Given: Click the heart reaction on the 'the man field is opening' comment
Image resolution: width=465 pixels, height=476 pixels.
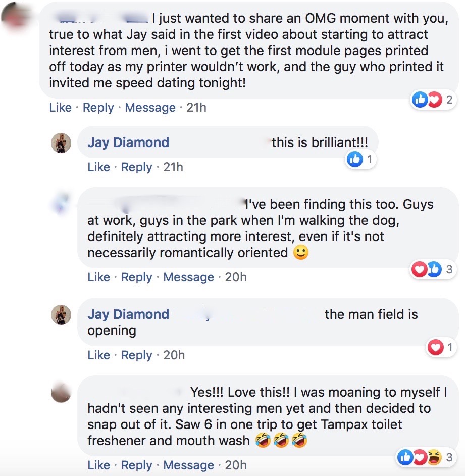Looking at the screenshot, I should 435,347.
